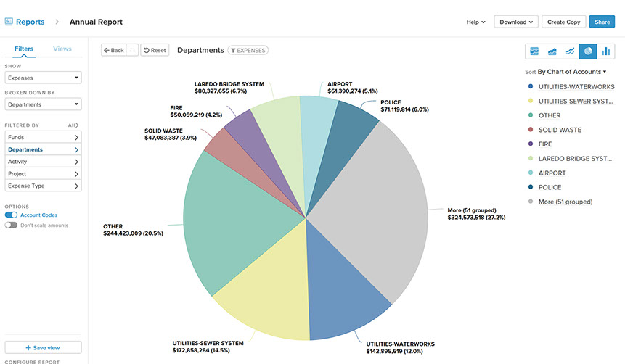Toggle the Account Codes switch
The height and width of the screenshot is (364, 625).
click(11, 215)
